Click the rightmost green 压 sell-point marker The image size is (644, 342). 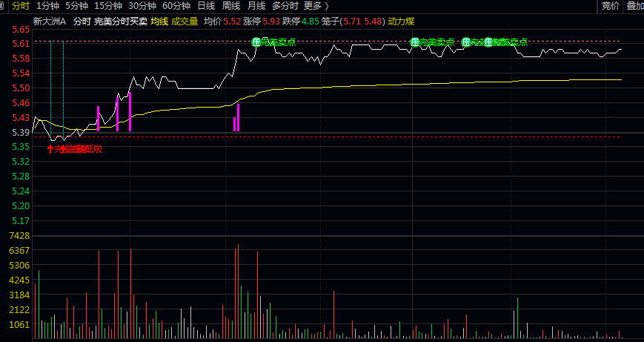[x=488, y=42]
